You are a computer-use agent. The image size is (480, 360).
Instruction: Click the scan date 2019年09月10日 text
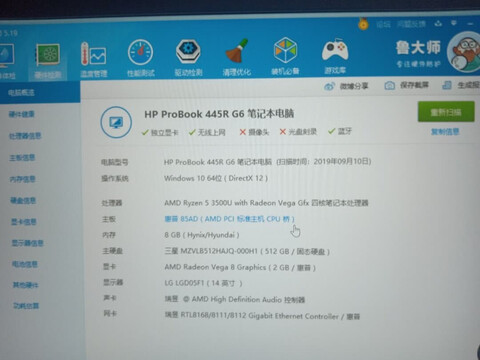[x=341, y=161]
